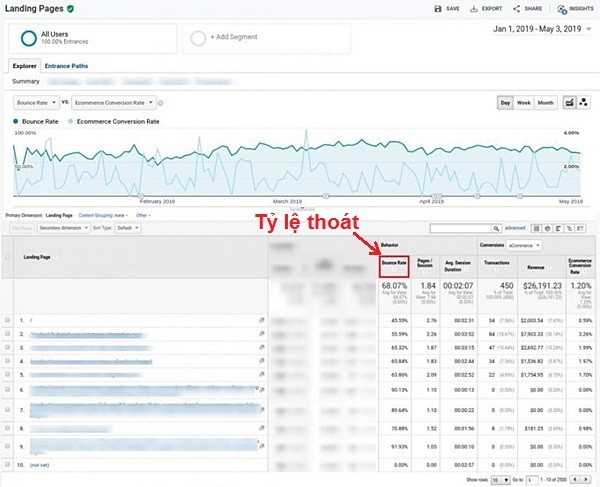Switch to motion chart view icon

coord(584,103)
